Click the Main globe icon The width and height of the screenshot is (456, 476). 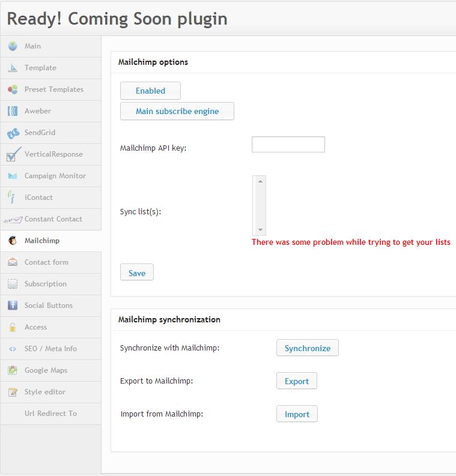(x=13, y=46)
